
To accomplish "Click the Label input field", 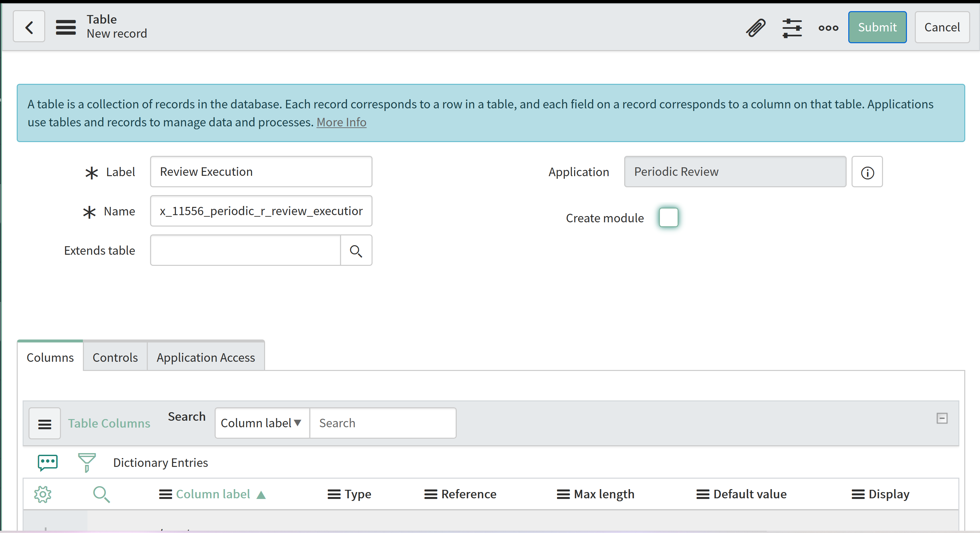I will pos(261,172).
